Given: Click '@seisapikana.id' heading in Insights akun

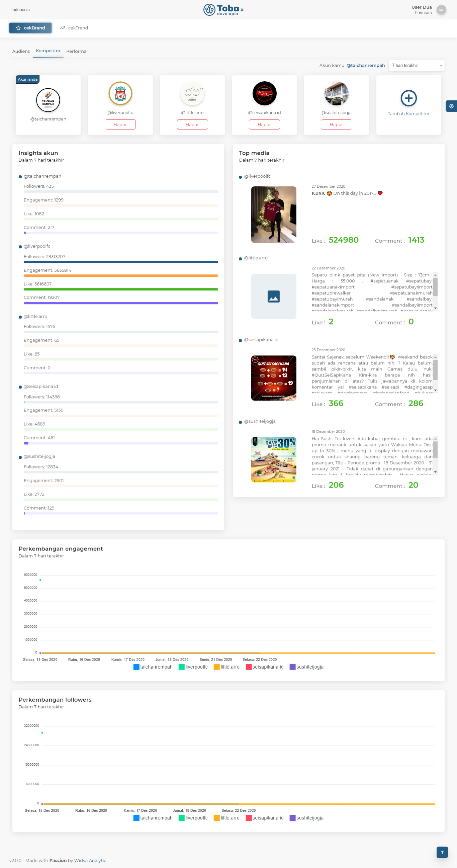Looking at the screenshot, I should [41, 386].
